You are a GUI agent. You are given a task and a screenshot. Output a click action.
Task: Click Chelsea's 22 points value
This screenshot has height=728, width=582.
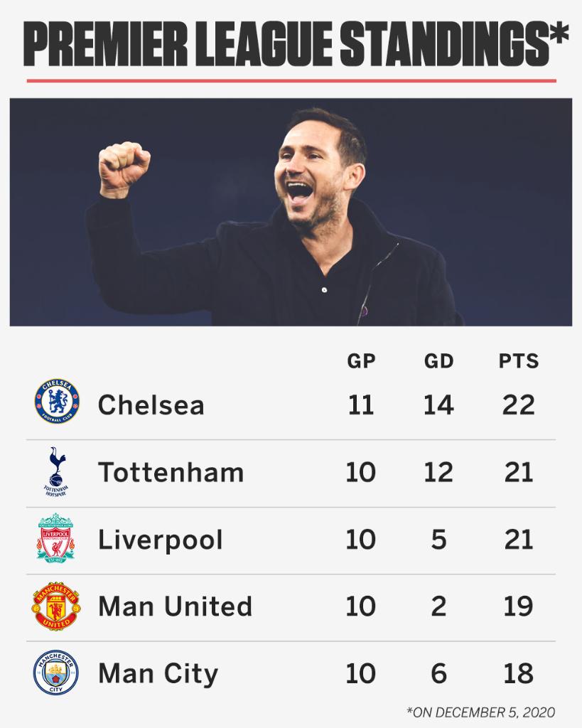tap(517, 405)
